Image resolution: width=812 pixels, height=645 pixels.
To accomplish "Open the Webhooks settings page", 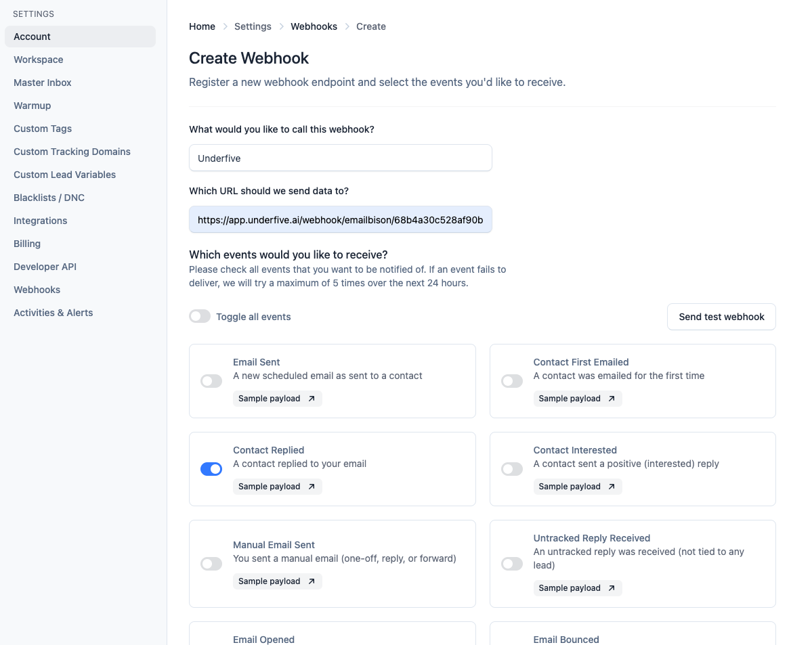I will click(x=37, y=289).
